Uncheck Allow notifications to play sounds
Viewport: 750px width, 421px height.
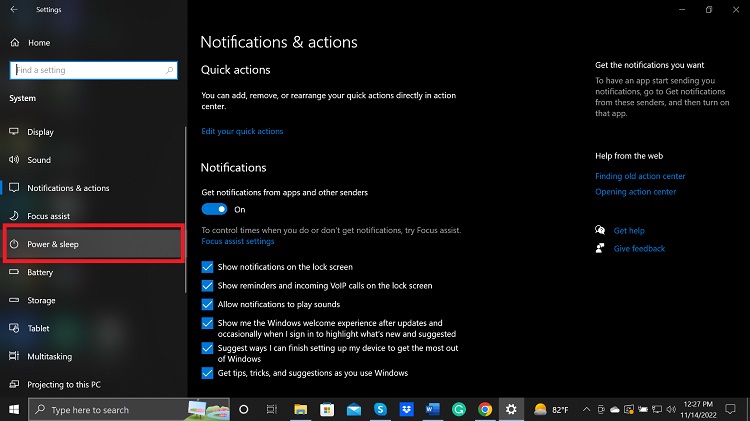click(x=208, y=304)
